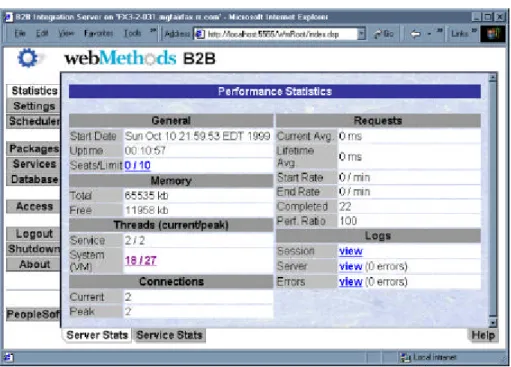Click the Errors log view link
Viewport: 511px width, 367px height.
coord(351,282)
